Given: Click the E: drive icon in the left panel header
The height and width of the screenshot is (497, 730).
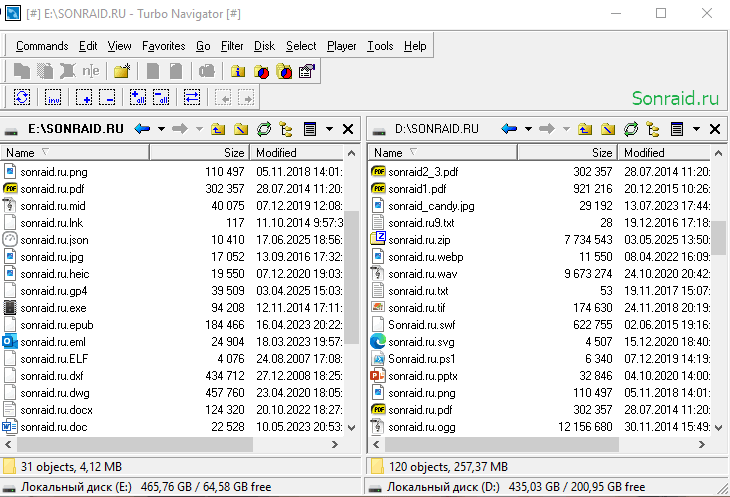Looking at the screenshot, I should click(x=11, y=131).
